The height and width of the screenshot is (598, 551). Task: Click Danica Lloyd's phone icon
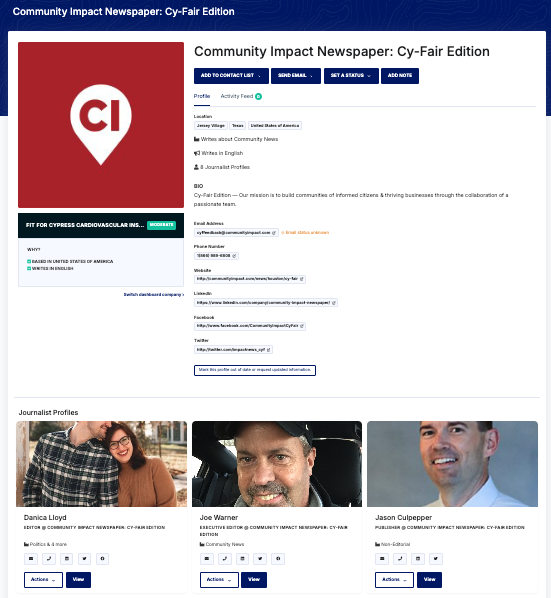tap(49, 559)
